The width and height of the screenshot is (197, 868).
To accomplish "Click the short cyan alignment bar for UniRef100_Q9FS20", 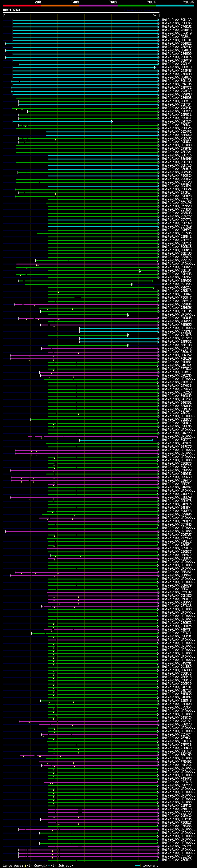I will 62,121.
